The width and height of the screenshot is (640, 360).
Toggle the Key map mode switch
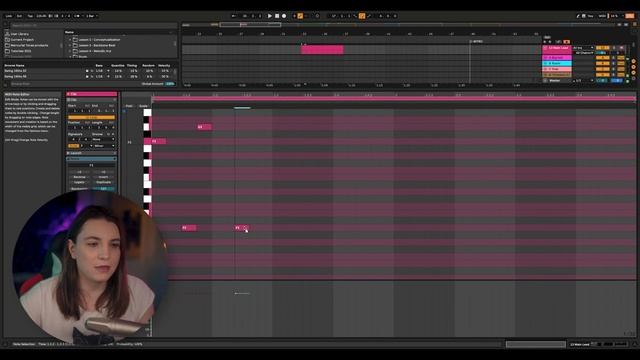[590, 16]
